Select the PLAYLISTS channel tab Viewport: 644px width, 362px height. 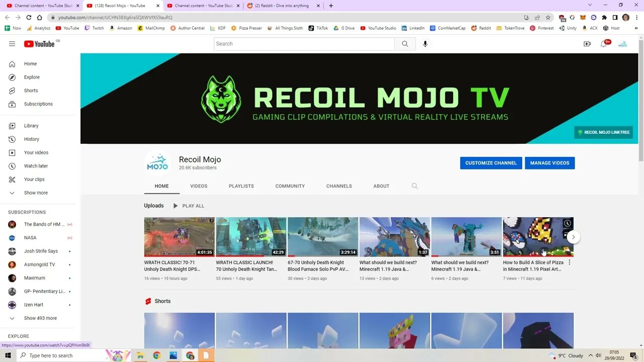pyautogui.click(x=242, y=186)
